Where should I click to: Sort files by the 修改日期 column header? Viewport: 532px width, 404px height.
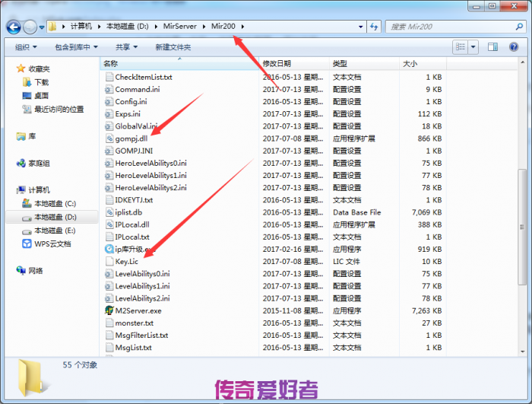(277, 64)
